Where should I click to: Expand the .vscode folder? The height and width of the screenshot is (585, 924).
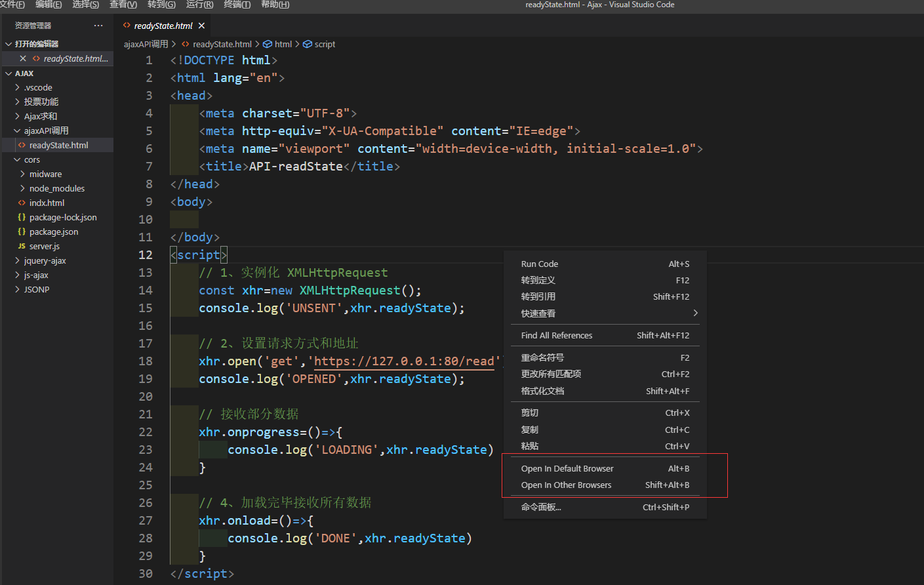coord(17,87)
